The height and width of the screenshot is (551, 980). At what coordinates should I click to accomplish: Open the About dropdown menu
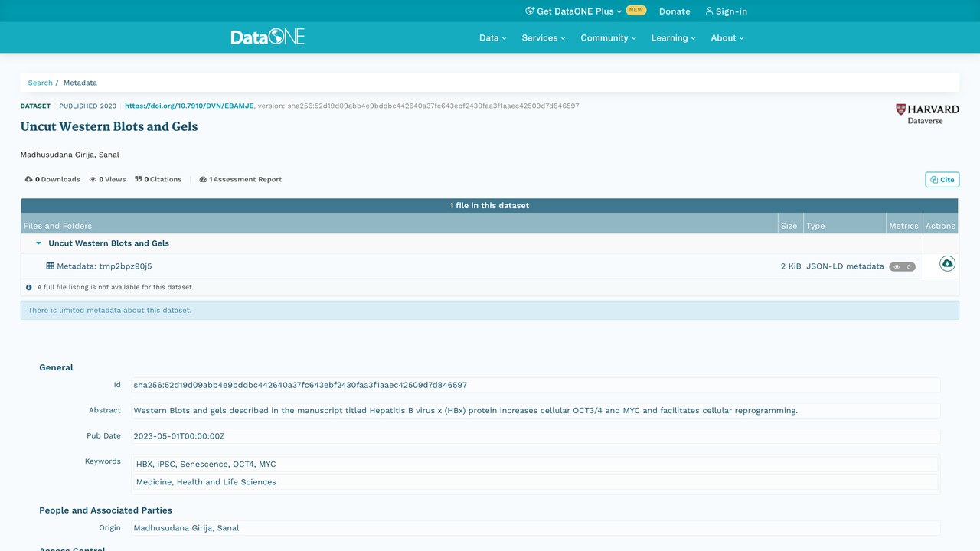coord(727,37)
